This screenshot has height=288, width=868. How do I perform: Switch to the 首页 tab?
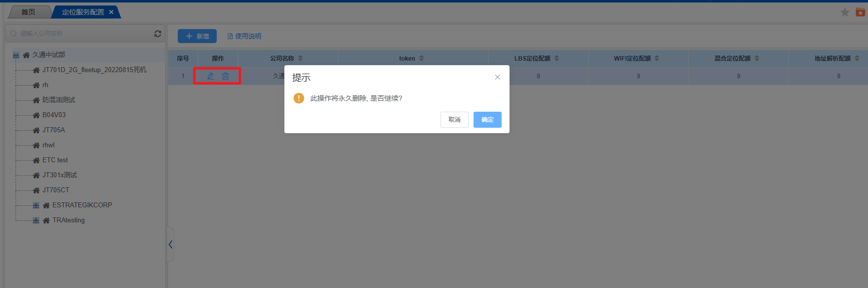(x=29, y=12)
